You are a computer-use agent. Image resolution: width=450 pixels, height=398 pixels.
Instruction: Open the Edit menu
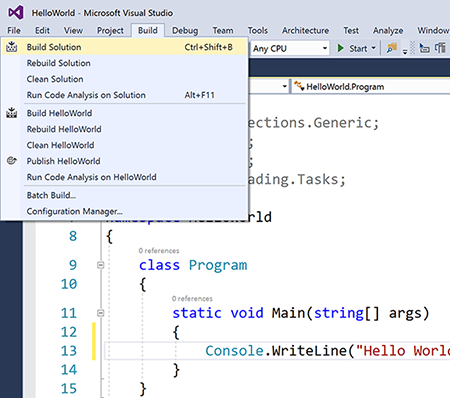pos(42,30)
